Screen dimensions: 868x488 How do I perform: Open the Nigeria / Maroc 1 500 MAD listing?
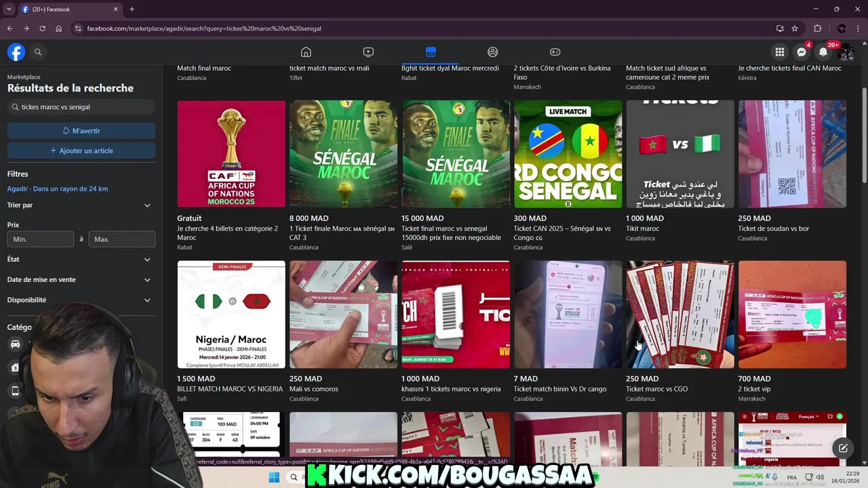(231, 331)
